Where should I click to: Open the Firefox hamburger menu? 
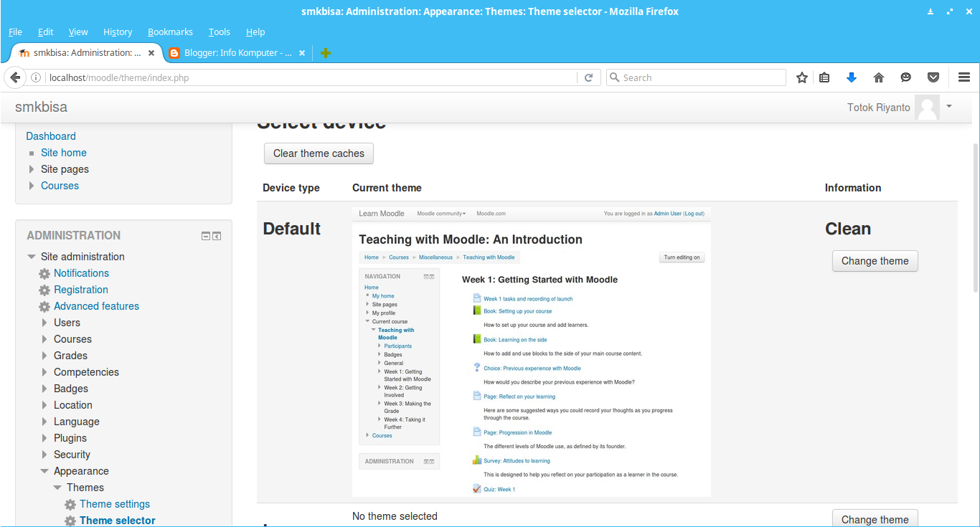tap(964, 77)
